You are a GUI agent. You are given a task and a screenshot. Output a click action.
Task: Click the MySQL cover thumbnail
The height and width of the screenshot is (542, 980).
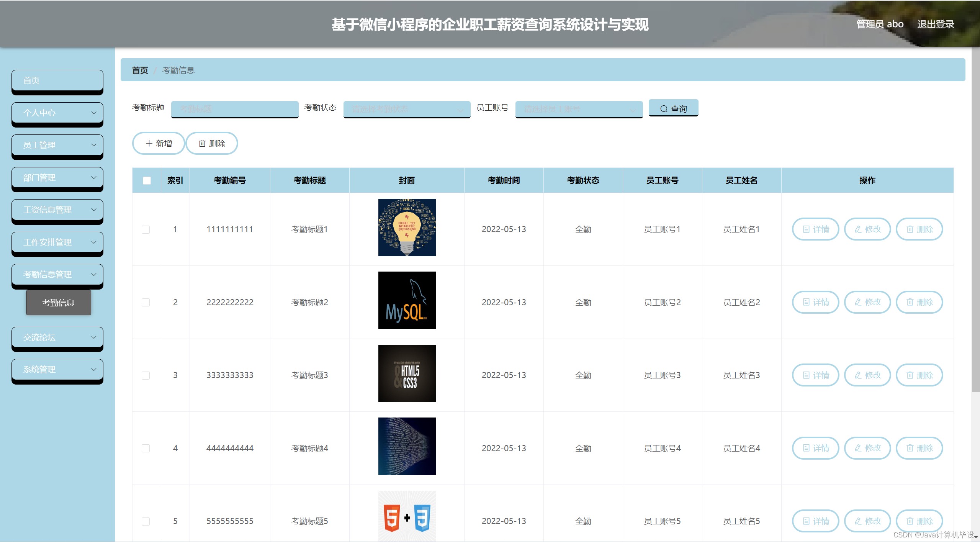[407, 300]
